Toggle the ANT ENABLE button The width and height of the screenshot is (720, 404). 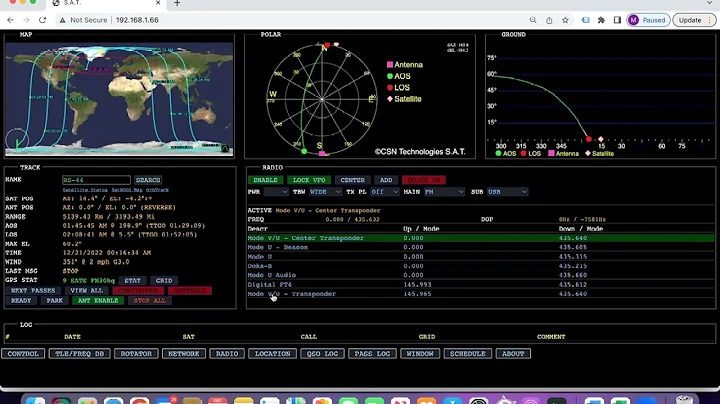pos(98,301)
